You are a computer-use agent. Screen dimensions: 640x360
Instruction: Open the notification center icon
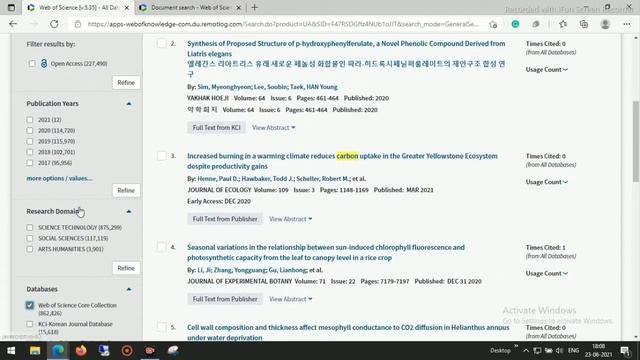pos(625,351)
